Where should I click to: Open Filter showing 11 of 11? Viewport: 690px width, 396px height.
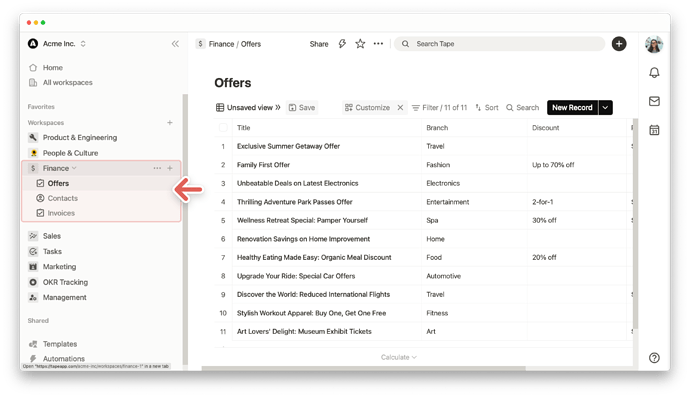(439, 108)
